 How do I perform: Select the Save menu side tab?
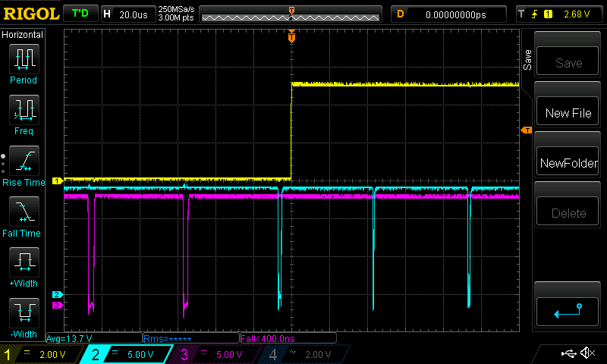tap(527, 61)
